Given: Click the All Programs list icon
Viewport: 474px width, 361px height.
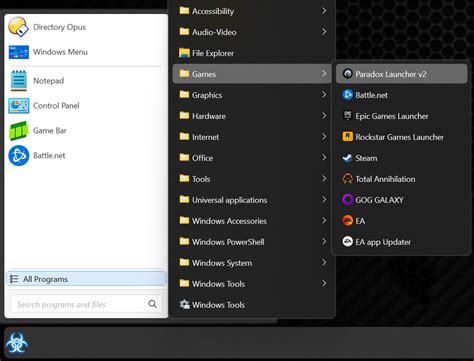Looking at the screenshot, I should click(14, 279).
